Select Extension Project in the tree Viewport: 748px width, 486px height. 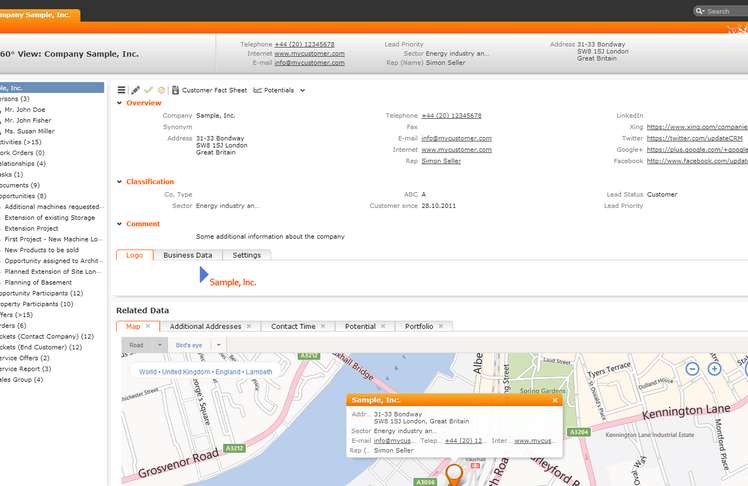pos(32,228)
